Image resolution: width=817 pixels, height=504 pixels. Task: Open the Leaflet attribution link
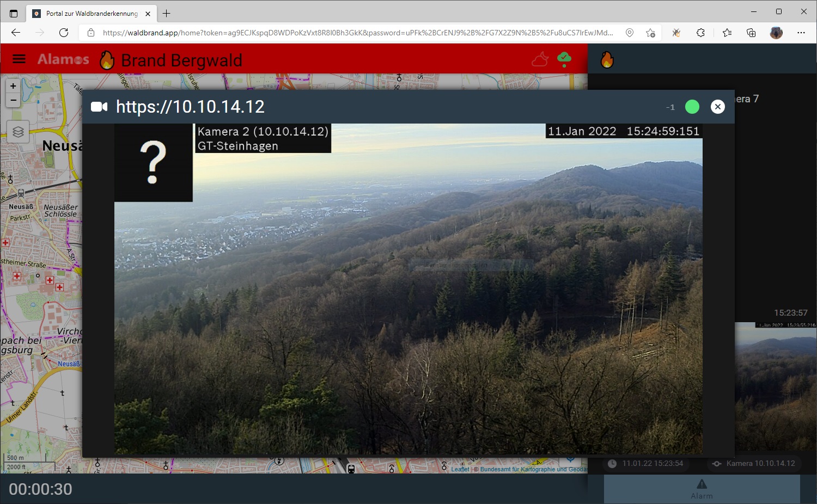[460, 469]
